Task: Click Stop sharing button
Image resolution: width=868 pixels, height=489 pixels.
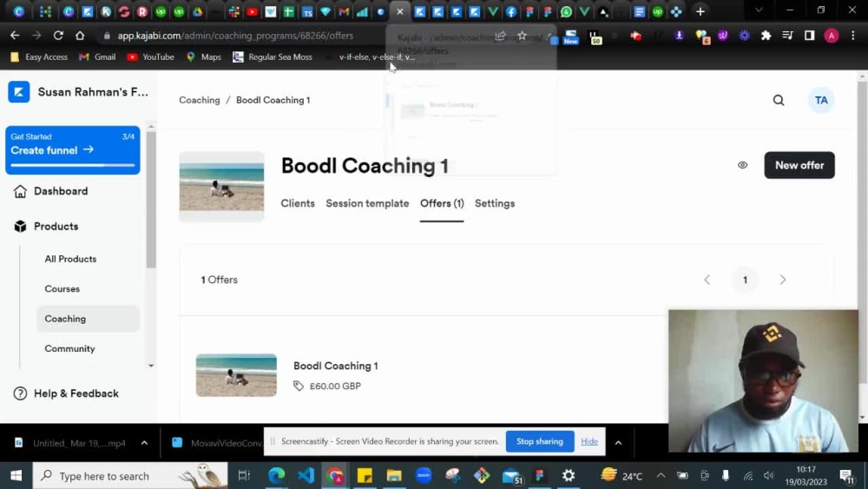Action: click(540, 441)
